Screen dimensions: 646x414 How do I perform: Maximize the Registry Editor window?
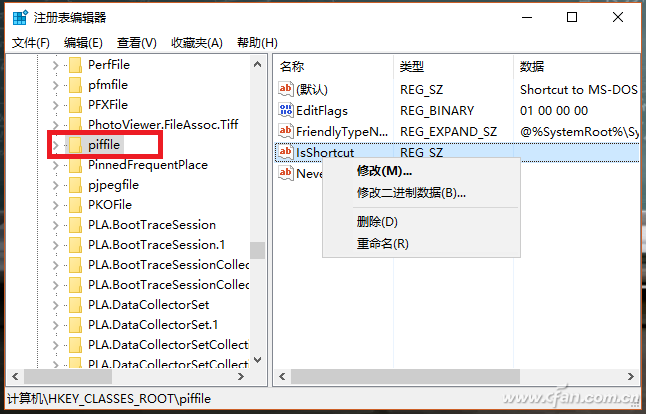click(572, 17)
